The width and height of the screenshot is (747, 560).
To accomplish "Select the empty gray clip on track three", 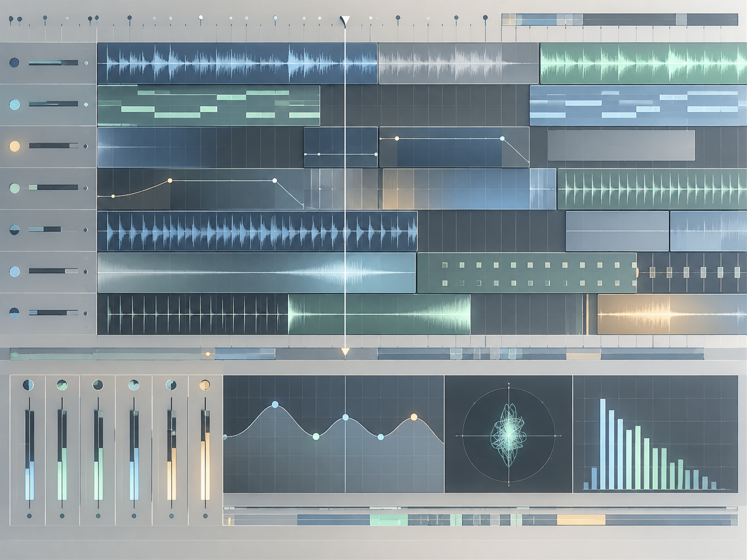I will click(x=621, y=145).
